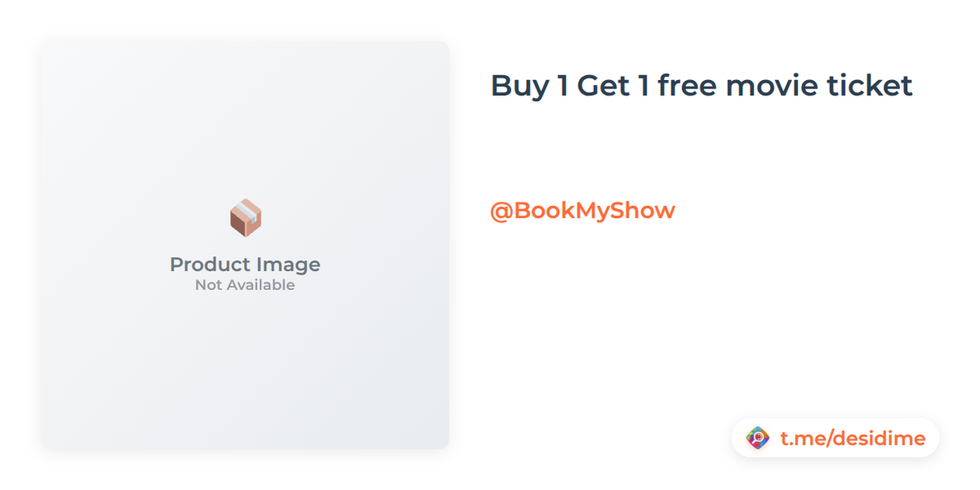Click the white rounded Telegram badge

[x=835, y=439]
